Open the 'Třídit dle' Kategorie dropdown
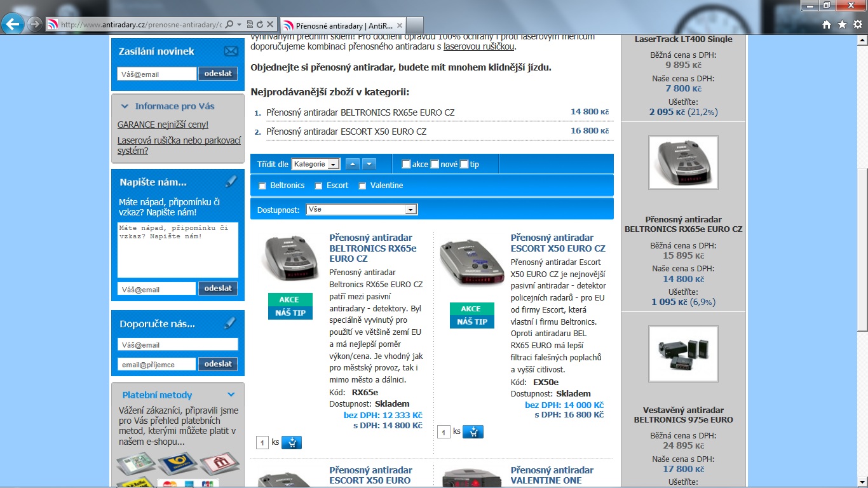 click(316, 164)
